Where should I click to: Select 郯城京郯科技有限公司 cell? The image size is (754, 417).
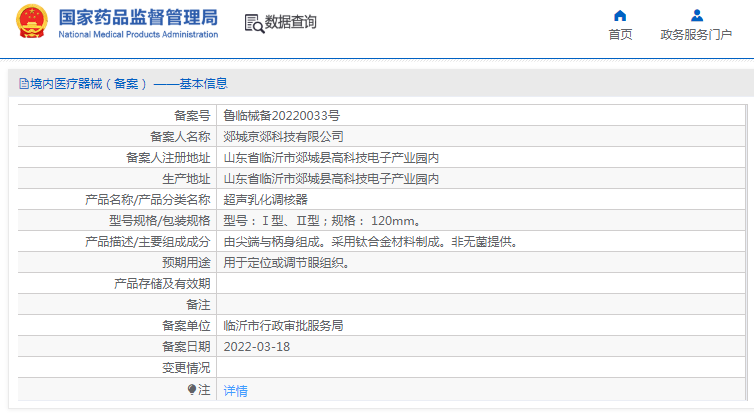point(284,137)
